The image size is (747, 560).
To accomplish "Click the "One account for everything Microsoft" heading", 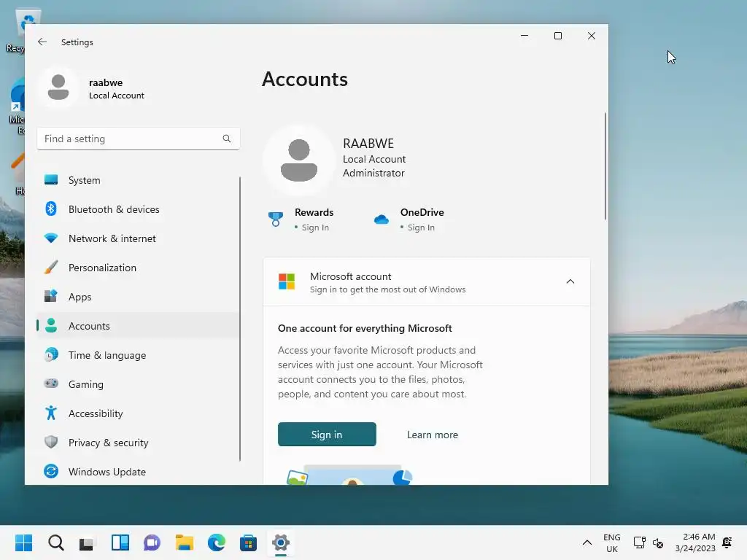I will coord(365,328).
